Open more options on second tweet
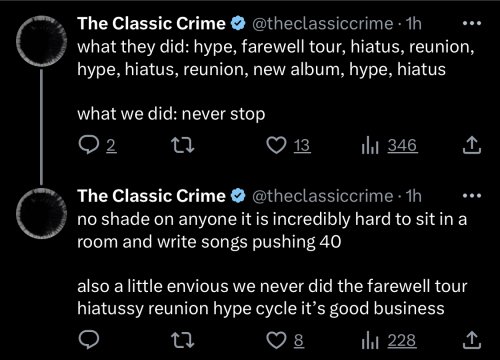This screenshot has height=360, width=500. pyautogui.click(x=472, y=196)
